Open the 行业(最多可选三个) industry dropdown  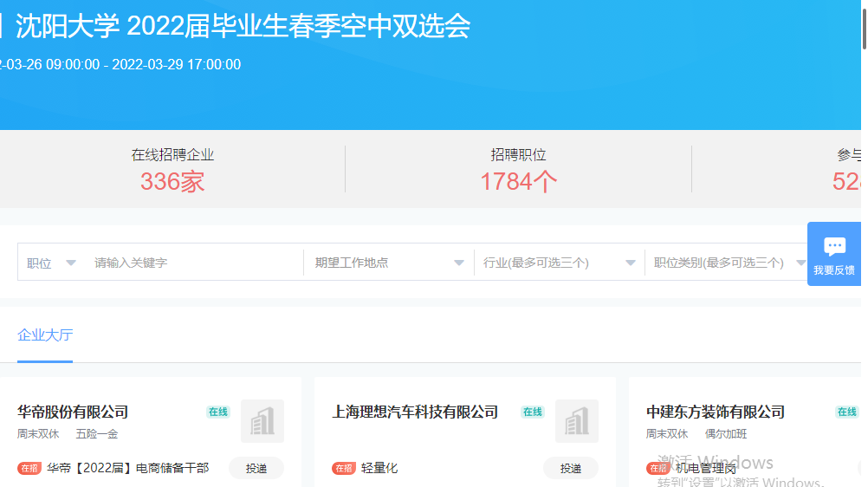[559, 263]
